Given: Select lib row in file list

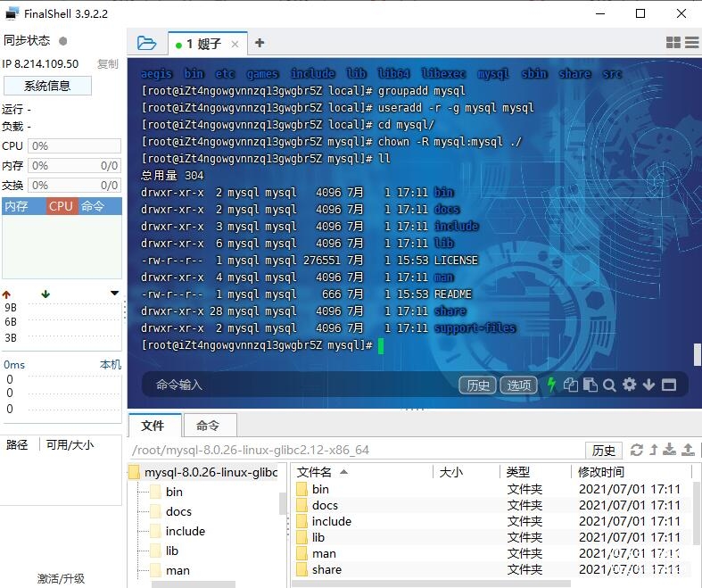Looking at the screenshot, I should click(x=491, y=537).
